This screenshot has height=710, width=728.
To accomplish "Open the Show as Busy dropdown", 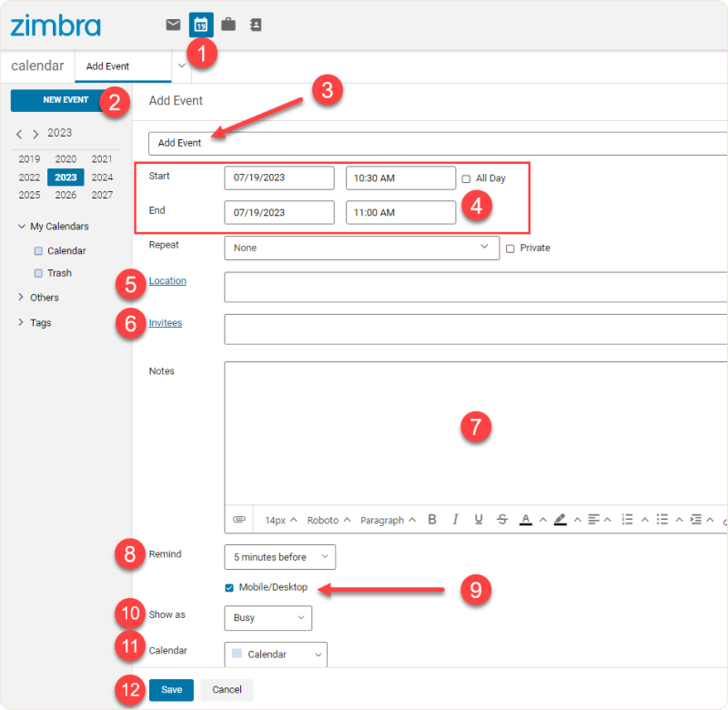I will tap(268, 618).
